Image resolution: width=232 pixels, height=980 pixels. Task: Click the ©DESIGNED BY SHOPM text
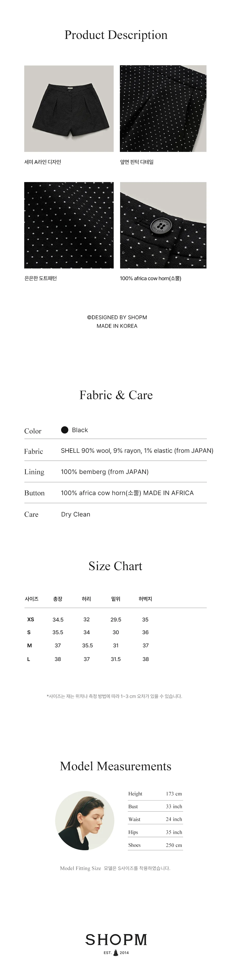[x=117, y=317]
